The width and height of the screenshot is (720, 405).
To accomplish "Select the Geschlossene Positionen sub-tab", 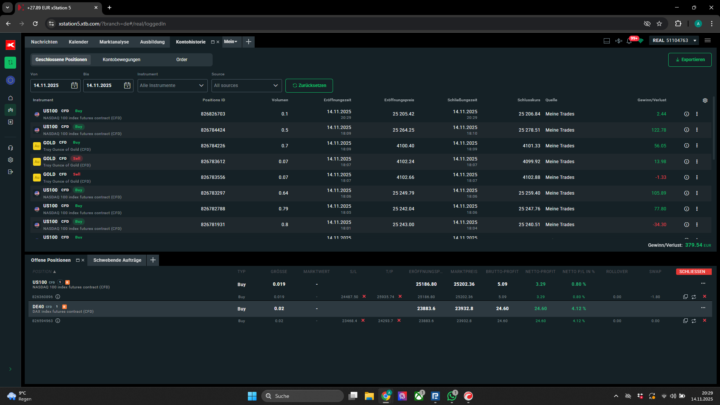I will pos(61,60).
